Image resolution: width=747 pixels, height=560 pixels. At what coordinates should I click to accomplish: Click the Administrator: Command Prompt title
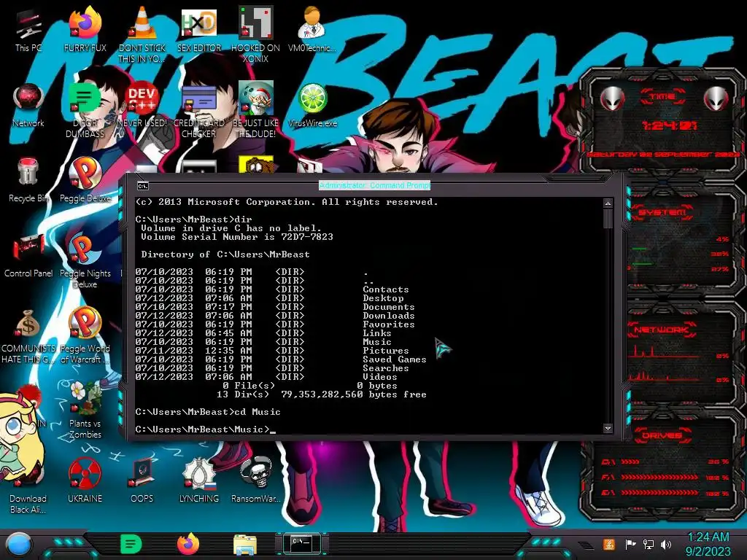(374, 185)
